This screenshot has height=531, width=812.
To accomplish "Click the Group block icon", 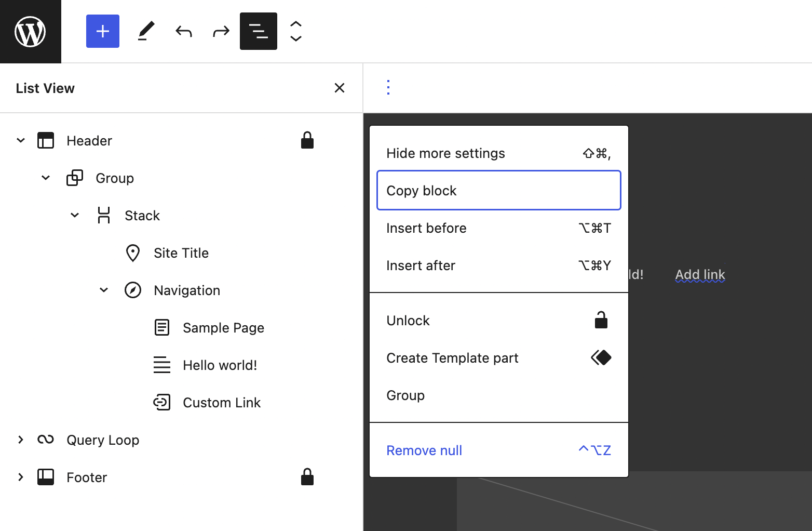I will pyautogui.click(x=75, y=178).
